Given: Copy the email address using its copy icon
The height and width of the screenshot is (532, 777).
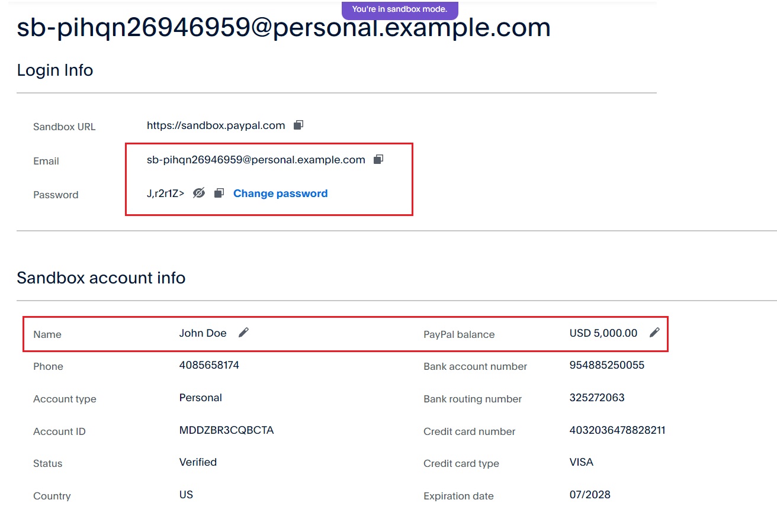Looking at the screenshot, I should click(x=378, y=159).
